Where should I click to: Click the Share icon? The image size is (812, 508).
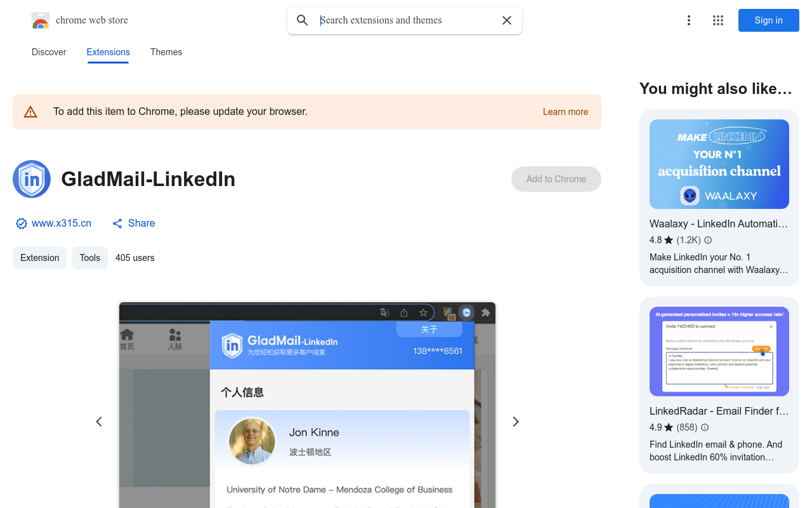click(117, 224)
